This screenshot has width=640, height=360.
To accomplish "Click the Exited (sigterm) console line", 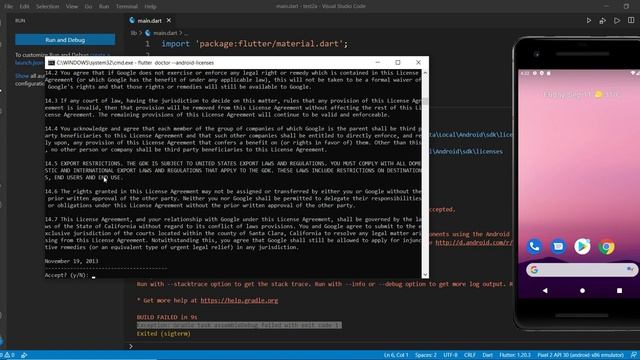I will tap(164, 333).
